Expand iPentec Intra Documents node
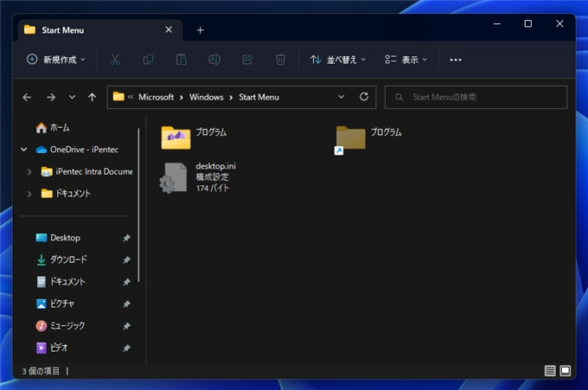 click(x=29, y=172)
